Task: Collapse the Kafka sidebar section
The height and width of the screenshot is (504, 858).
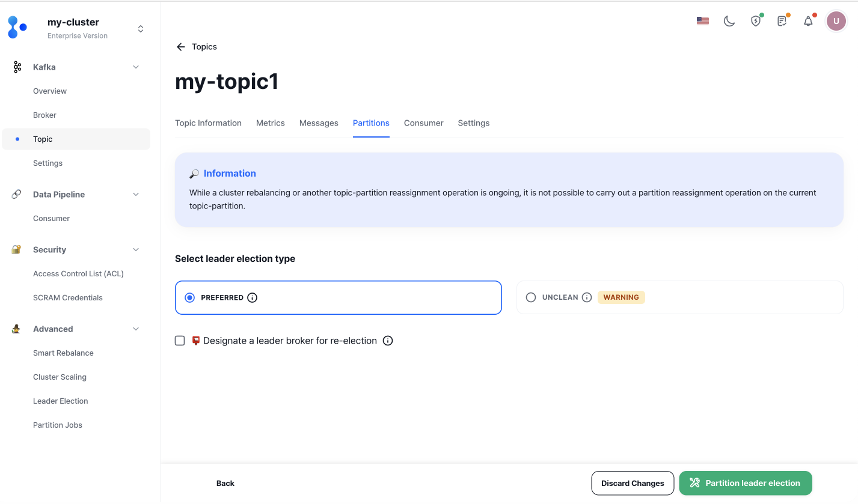Action: click(136, 67)
